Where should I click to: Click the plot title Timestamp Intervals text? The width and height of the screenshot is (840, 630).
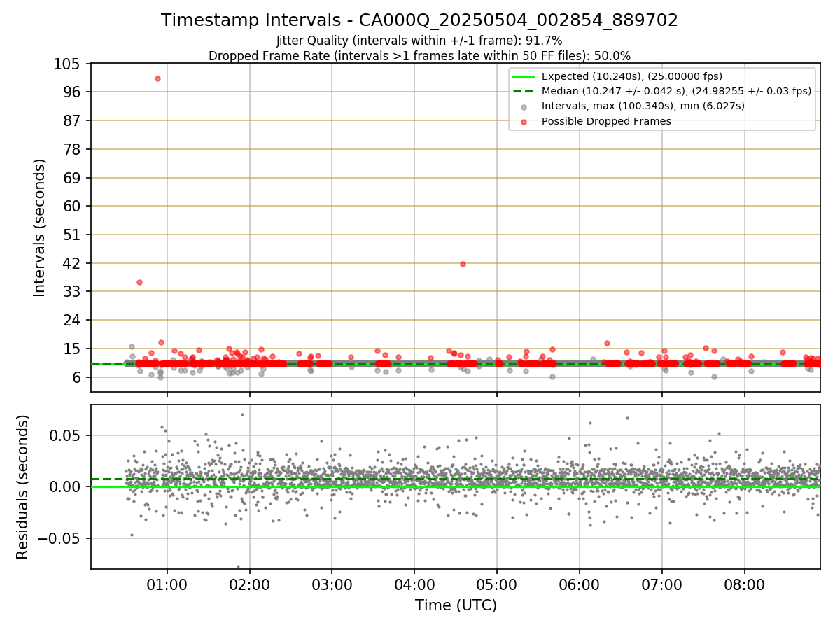click(x=419, y=20)
